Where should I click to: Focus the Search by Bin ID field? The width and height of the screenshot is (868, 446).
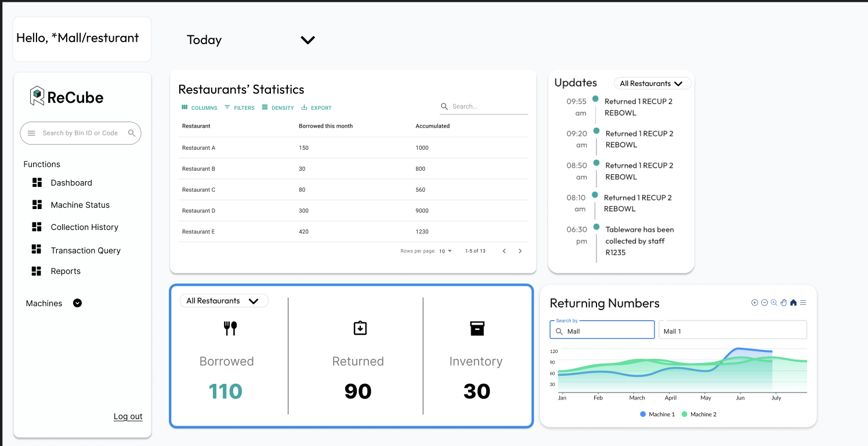(x=80, y=133)
